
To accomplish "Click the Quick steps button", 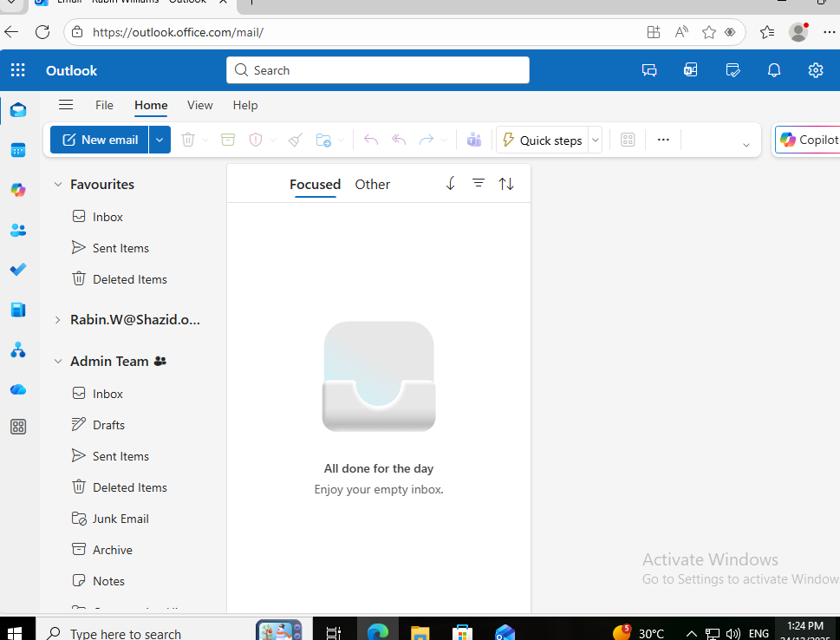I will [x=543, y=140].
